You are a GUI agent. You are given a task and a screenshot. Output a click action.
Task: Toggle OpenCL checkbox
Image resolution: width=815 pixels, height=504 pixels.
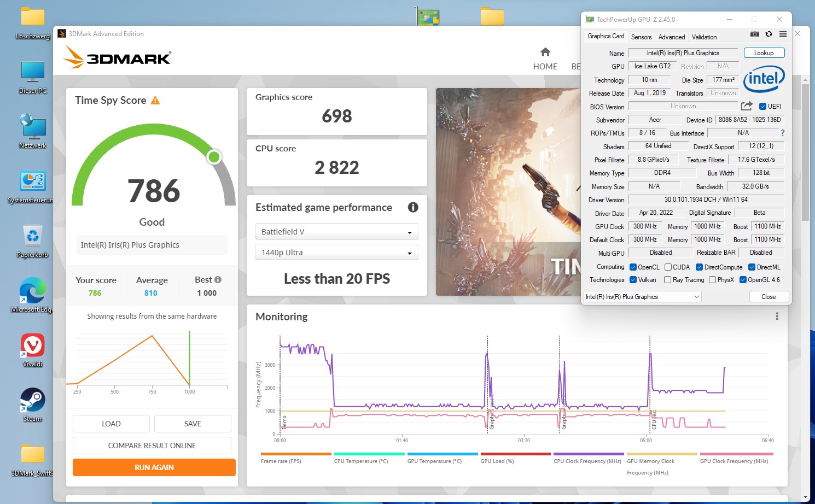pos(633,267)
